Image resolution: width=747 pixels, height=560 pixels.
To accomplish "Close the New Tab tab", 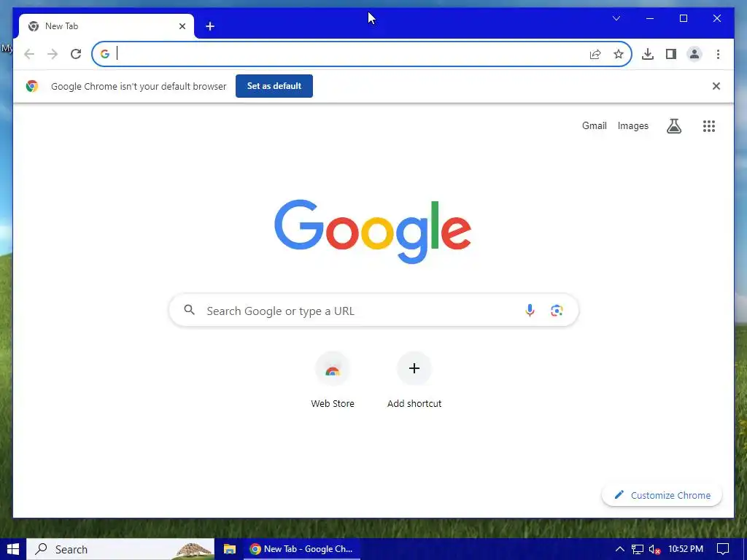I will 182,26.
